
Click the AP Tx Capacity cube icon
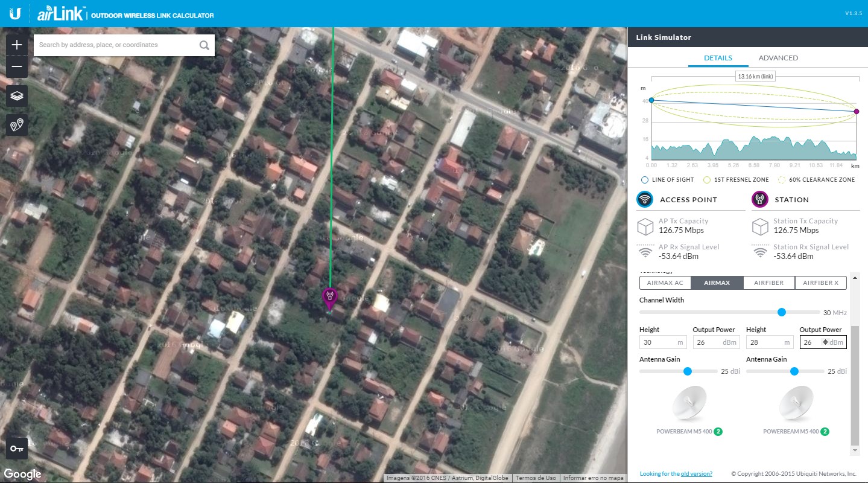pos(646,227)
